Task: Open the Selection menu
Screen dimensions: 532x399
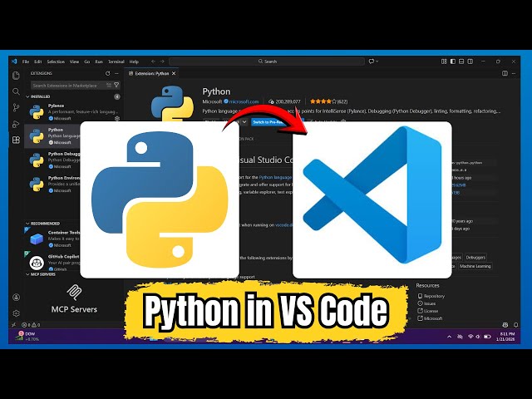Action: coord(56,62)
